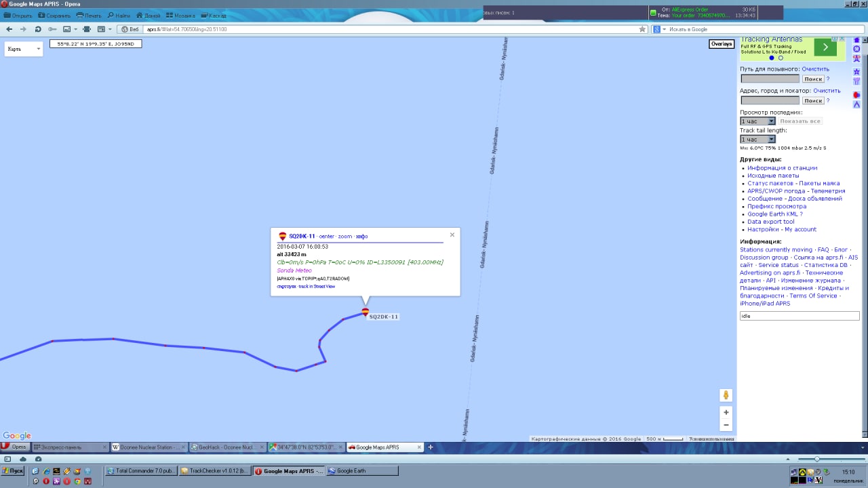This screenshot has height=488, width=868.
Task: Switch to Google Earth in taskbar
Action: [x=362, y=471]
